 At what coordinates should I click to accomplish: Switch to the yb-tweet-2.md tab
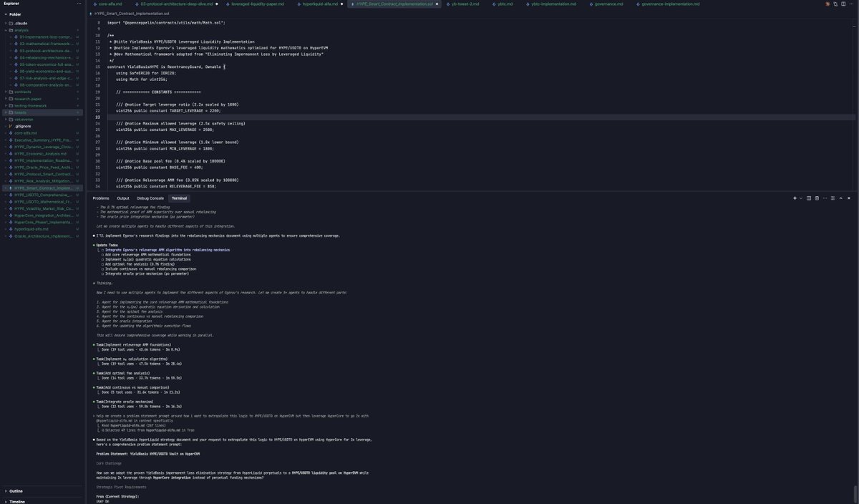click(465, 4)
